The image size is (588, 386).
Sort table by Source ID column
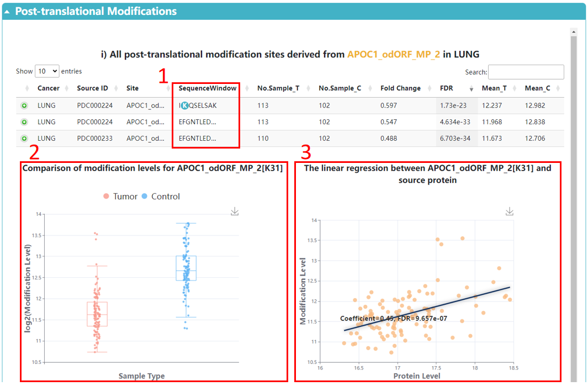click(x=92, y=88)
